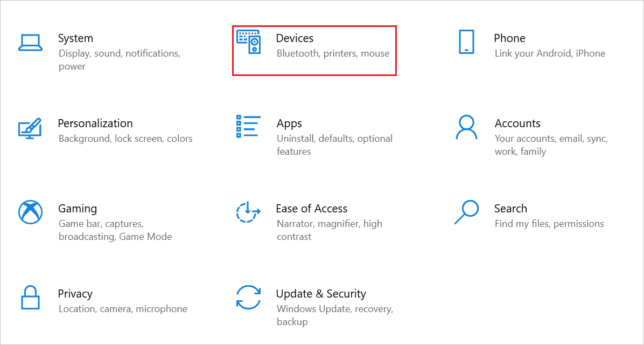Open Gaming settings for Game Mode
This screenshot has height=345, width=644.
coord(78,209)
